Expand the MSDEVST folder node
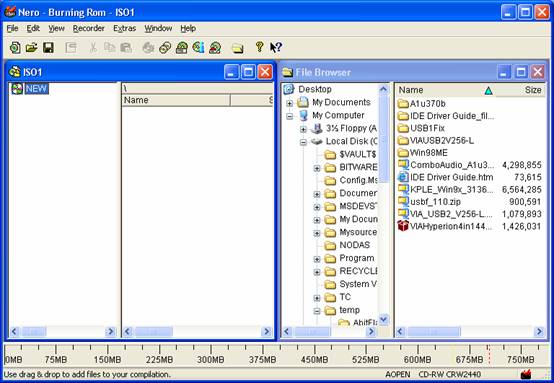The image size is (554, 383). pyautogui.click(x=317, y=207)
